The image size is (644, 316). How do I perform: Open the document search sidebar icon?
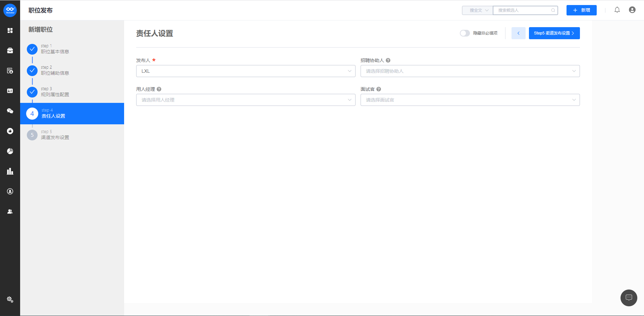pos(10,71)
